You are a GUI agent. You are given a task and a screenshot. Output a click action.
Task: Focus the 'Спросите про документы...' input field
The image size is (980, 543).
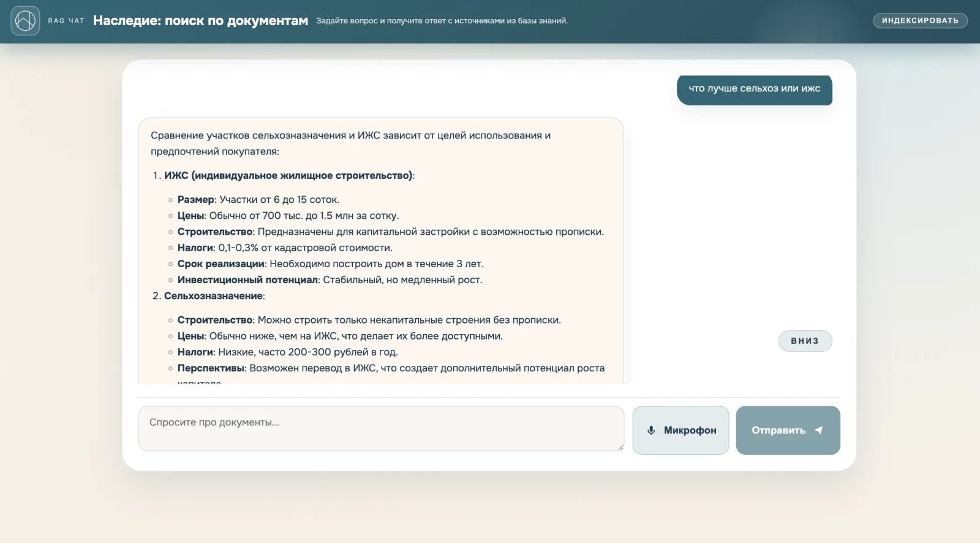[381, 428]
